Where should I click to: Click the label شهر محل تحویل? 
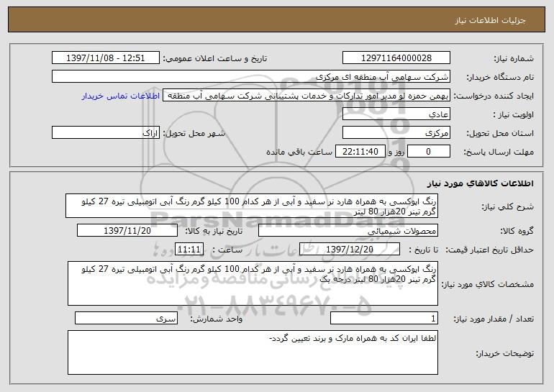[194, 134]
